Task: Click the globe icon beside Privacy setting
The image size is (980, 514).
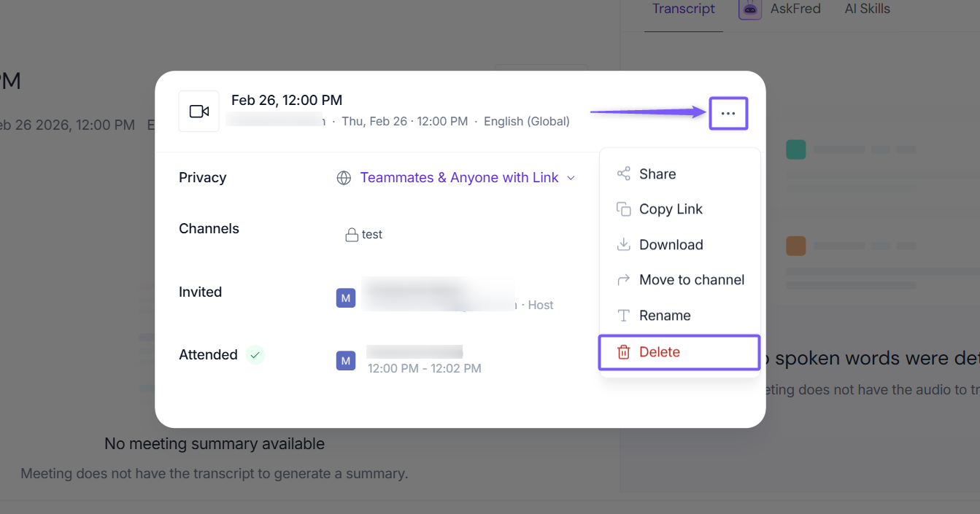Action: (344, 178)
